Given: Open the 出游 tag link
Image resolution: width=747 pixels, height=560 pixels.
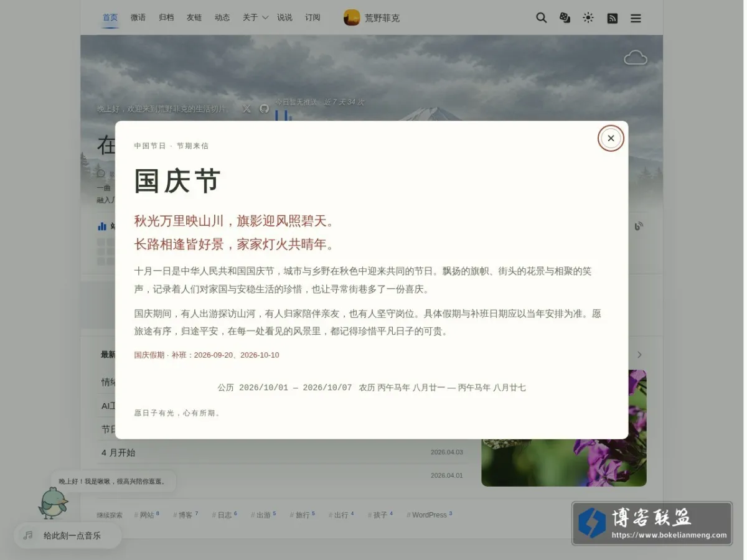Looking at the screenshot, I should (x=263, y=515).
